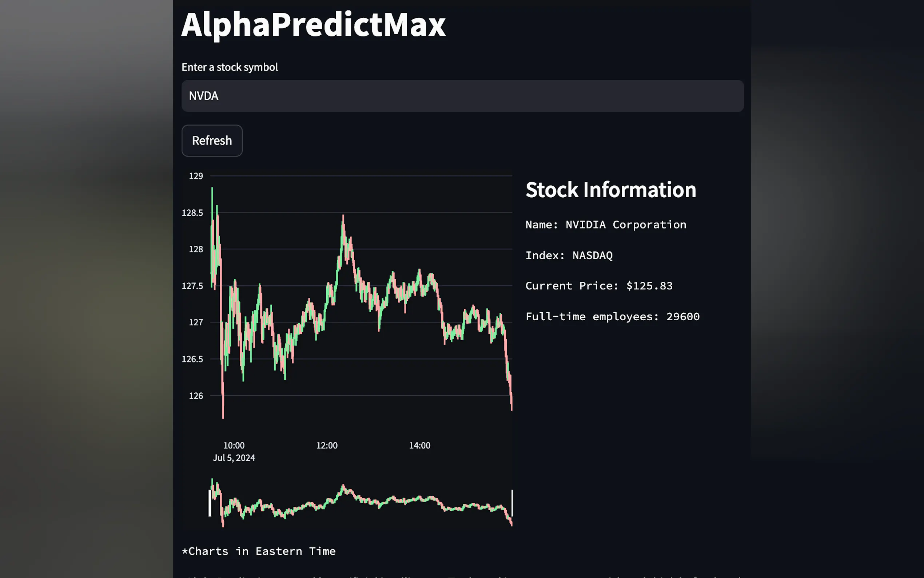Select the 14:00 x-axis time label

[420, 446]
